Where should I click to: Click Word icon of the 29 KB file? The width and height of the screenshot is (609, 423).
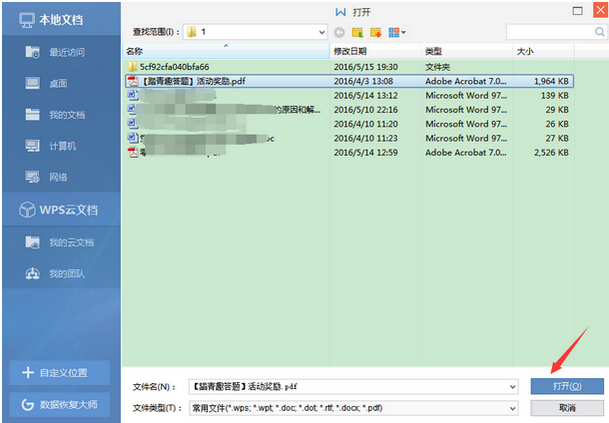click(x=132, y=109)
